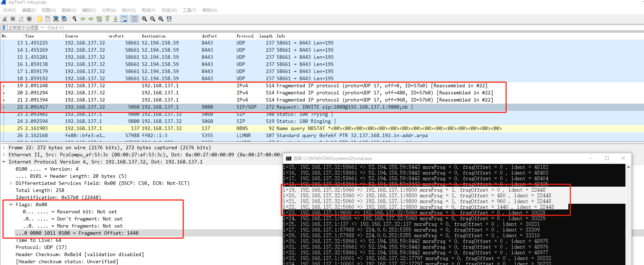Sort by Source column header
This screenshot has width=644, height=265.
click(86, 36)
